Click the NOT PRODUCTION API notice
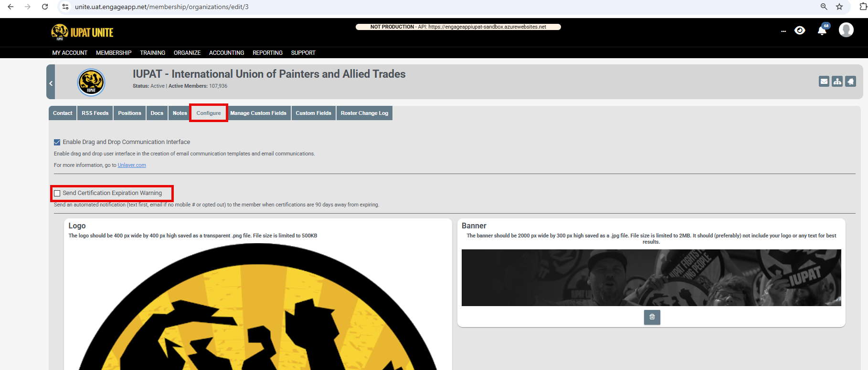Image resolution: width=868 pixels, height=370 pixels. tap(458, 27)
